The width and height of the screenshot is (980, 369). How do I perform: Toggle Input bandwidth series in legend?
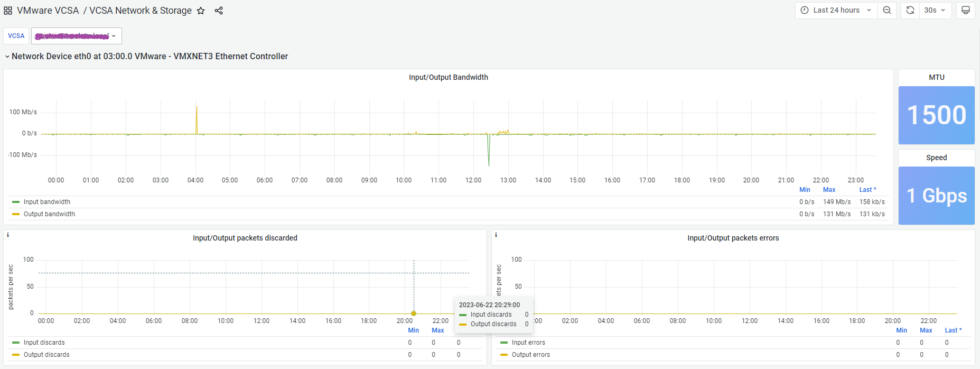tap(46, 202)
